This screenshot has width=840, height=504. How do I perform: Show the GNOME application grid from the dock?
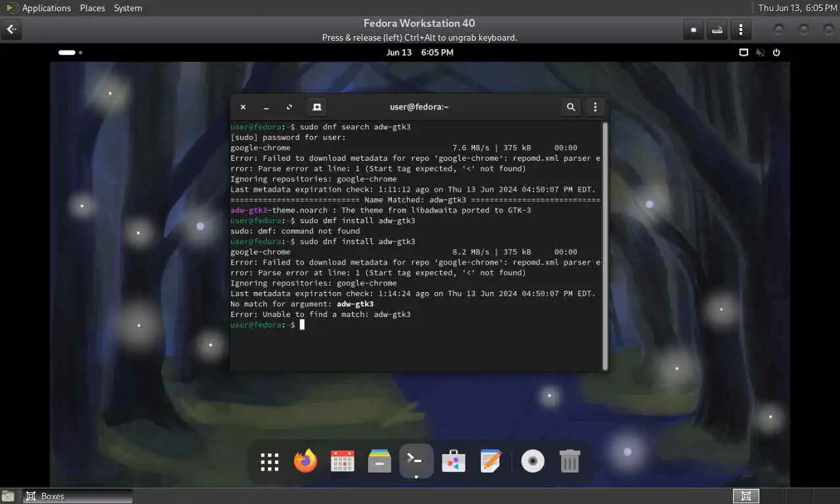click(x=270, y=461)
